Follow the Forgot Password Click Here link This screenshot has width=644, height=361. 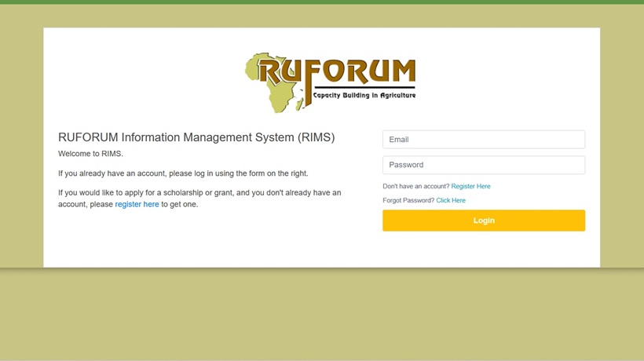click(x=451, y=201)
